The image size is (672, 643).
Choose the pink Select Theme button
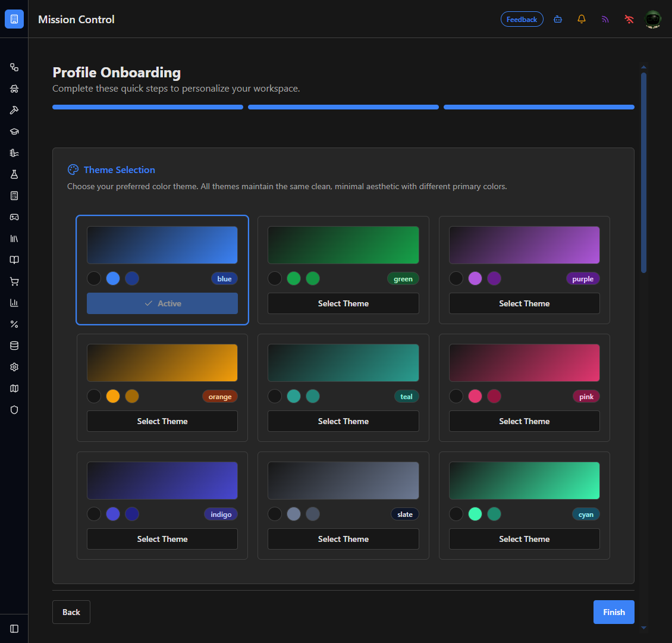(x=524, y=421)
